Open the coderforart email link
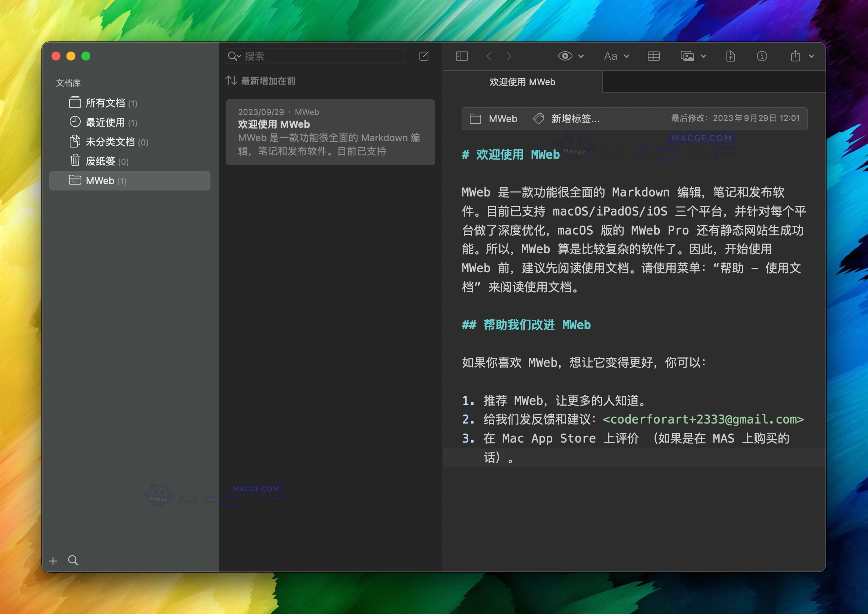868x614 pixels. 703,419
